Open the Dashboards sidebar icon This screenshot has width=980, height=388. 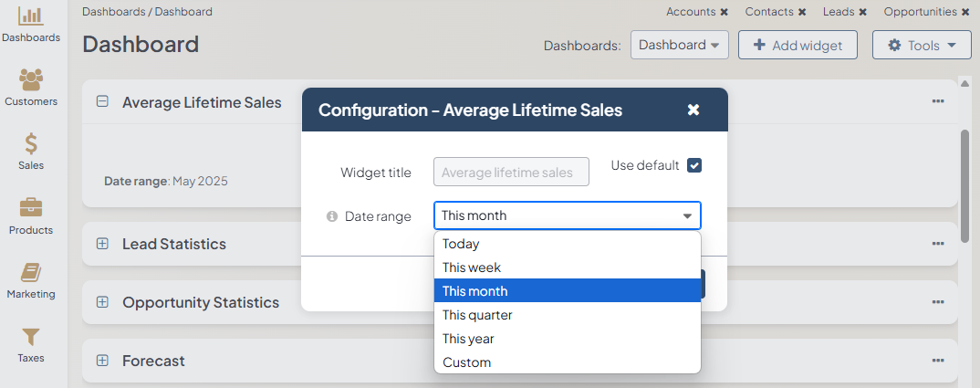click(31, 16)
